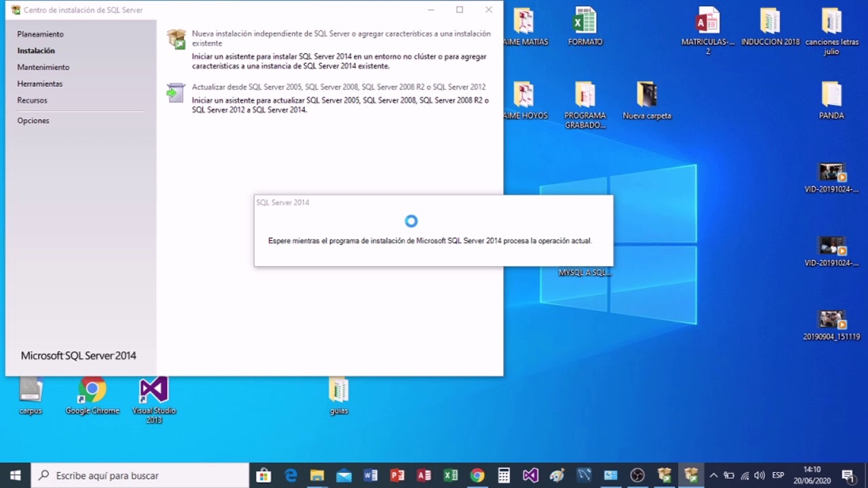Launch PowerPoint from the taskbar
This screenshot has height=488, width=868.
point(397,475)
